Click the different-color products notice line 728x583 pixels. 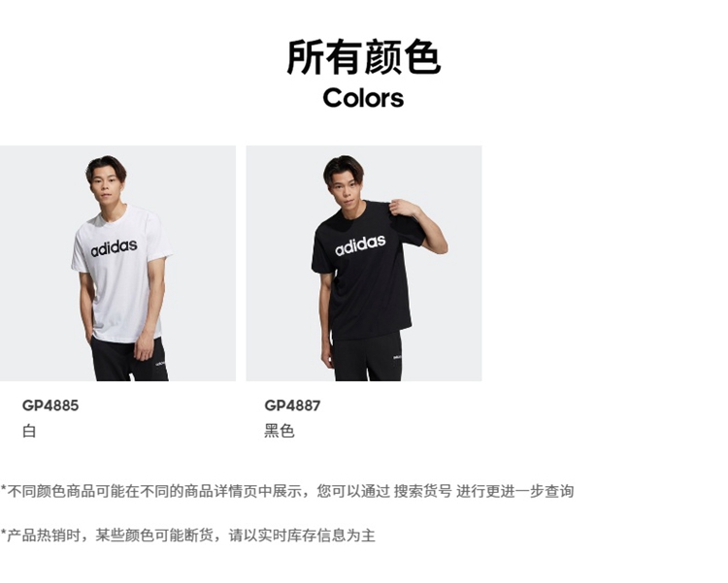[287, 491]
